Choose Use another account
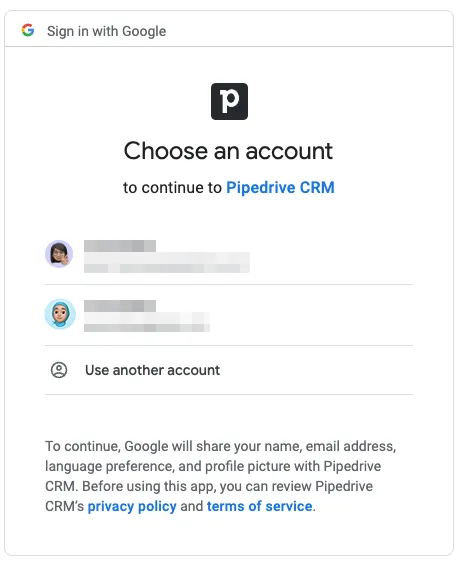Image resolution: width=458 pixels, height=564 pixels. click(152, 370)
